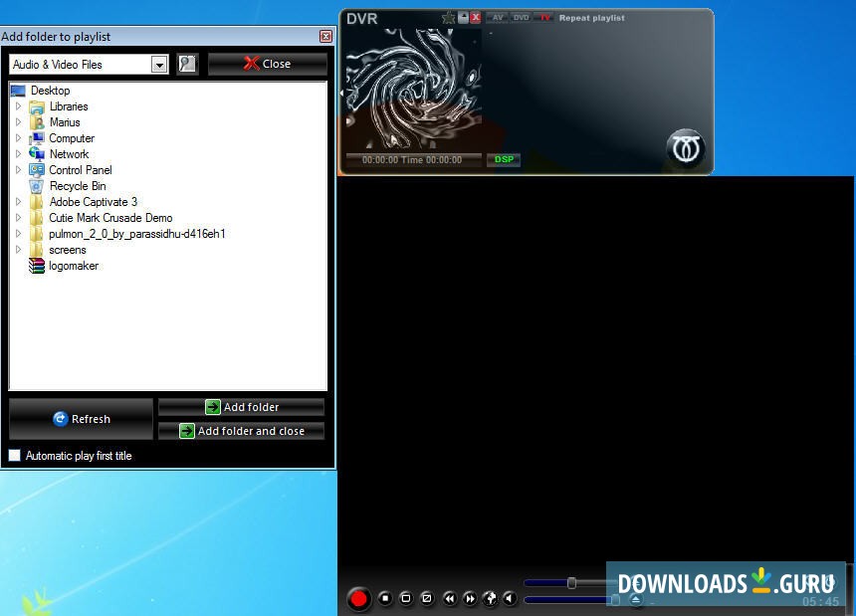
Task: Enable Automatic play first title checkbox
Action: (x=15, y=455)
